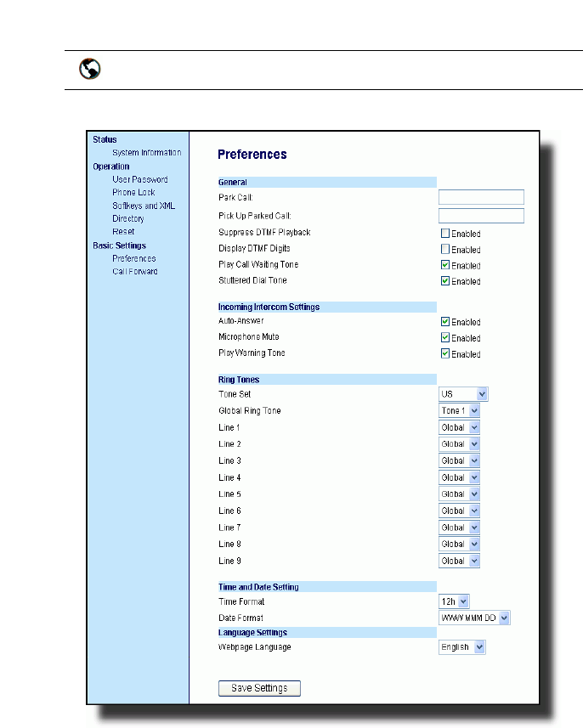The width and height of the screenshot is (583, 728).
Task: Open the Reset page
Action: point(123,231)
